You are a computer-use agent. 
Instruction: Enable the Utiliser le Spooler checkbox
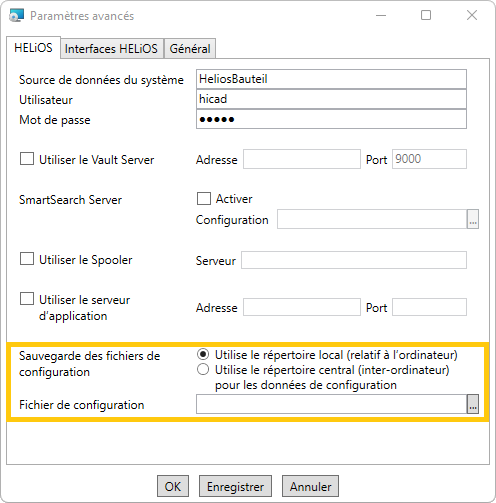point(27,258)
